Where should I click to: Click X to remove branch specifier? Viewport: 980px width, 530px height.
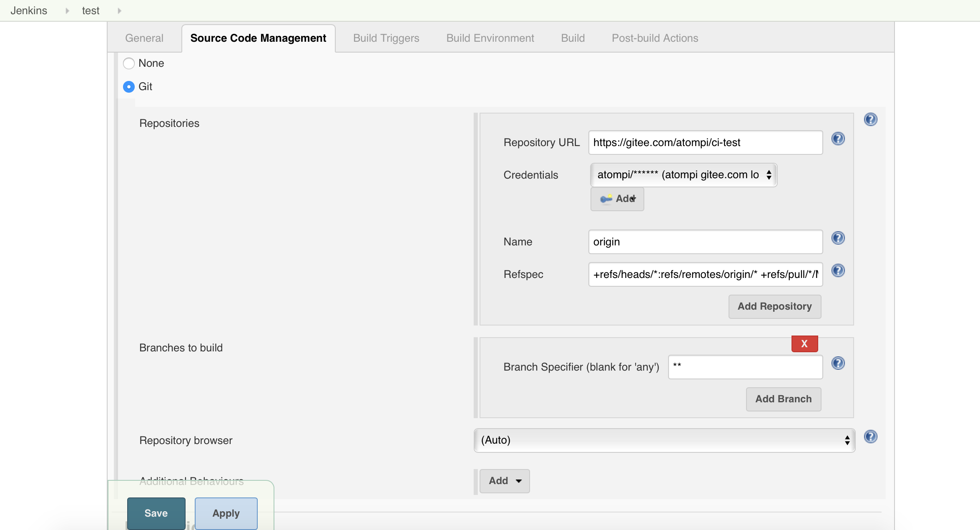tap(803, 344)
